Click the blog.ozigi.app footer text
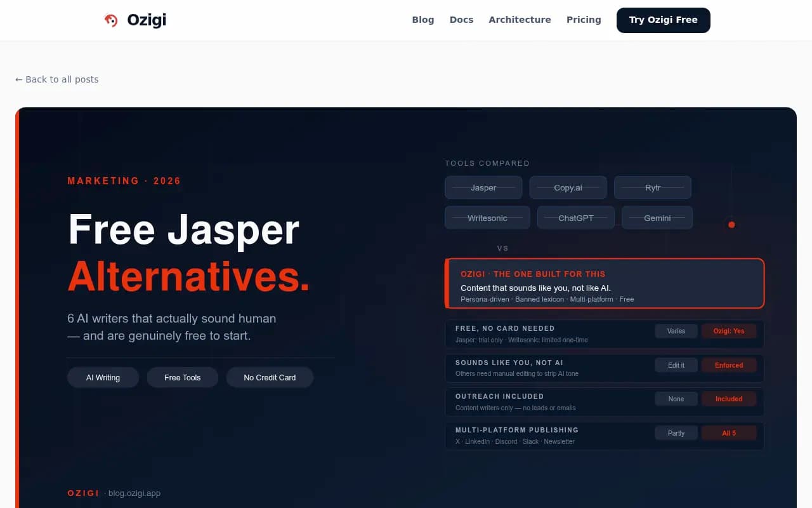The height and width of the screenshot is (508, 812). click(x=134, y=493)
